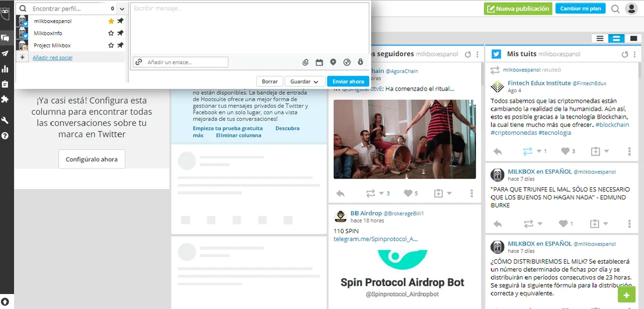Click the Nueva publicación button
Screen dimensions: 644x309
pos(518,9)
